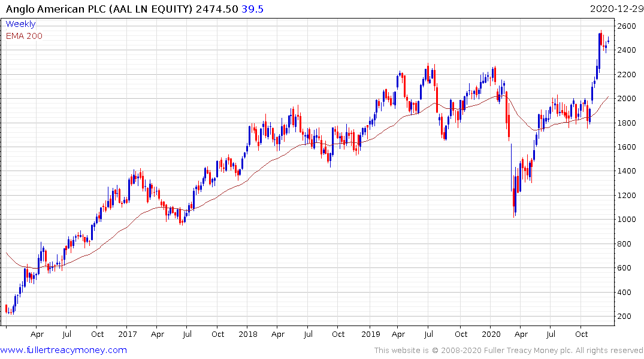Click the 2400 price axis label

[627, 50]
